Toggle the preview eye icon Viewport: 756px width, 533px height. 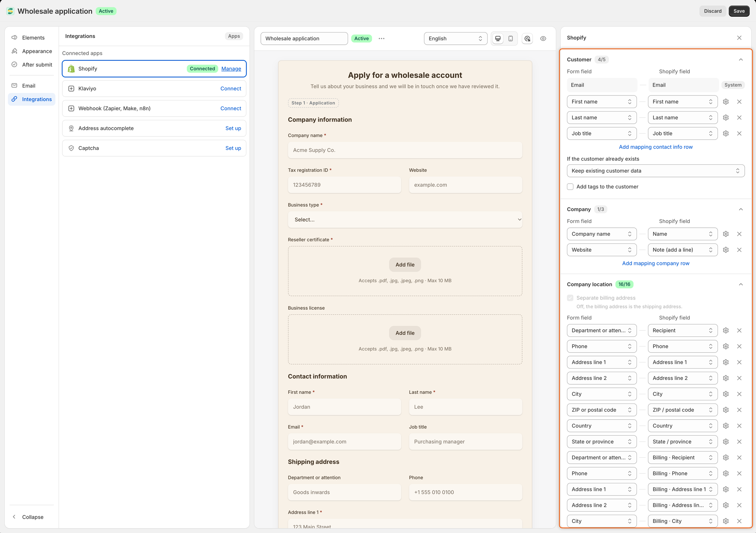(x=543, y=38)
